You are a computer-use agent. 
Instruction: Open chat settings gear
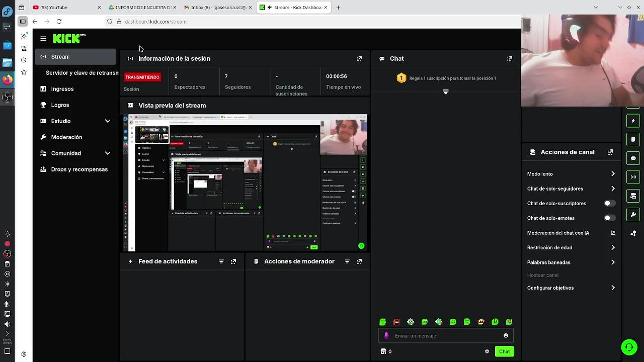[x=487, y=351]
